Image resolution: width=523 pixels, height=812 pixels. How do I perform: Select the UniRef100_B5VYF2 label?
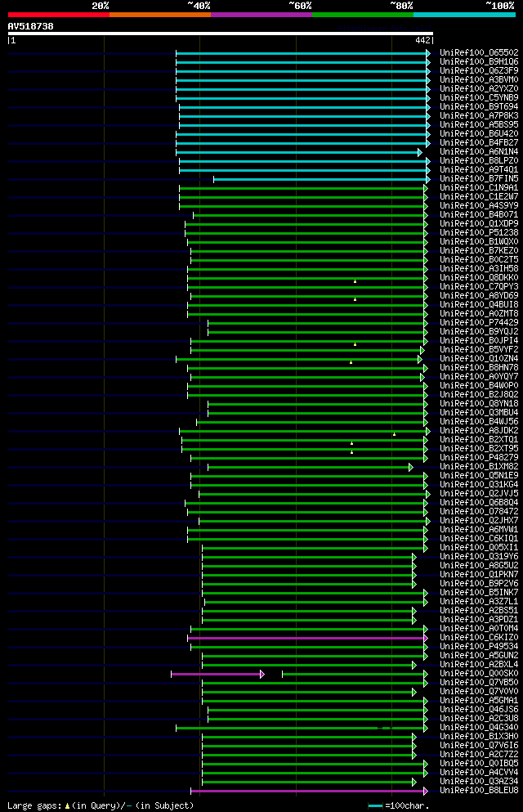[x=479, y=349]
